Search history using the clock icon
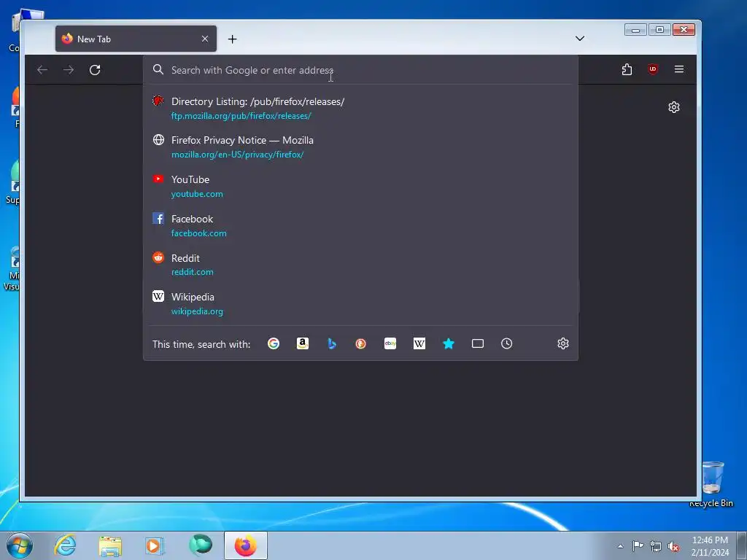The width and height of the screenshot is (747, 560). coord(506,343)
